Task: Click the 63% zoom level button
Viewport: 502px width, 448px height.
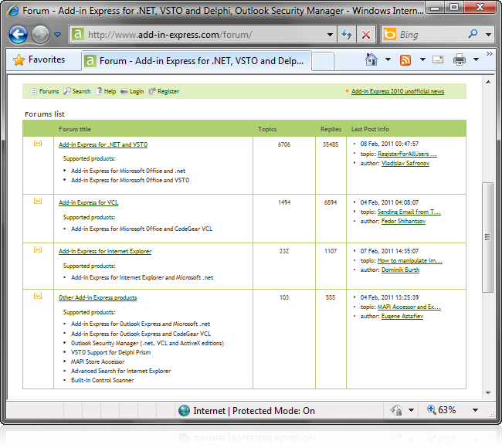Action: point(442,410)
